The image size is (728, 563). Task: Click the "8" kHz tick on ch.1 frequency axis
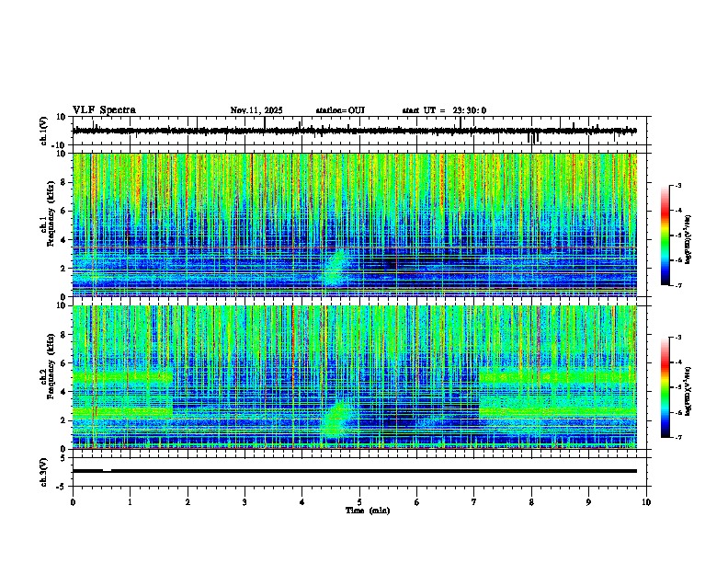click(x=64, y=182)
